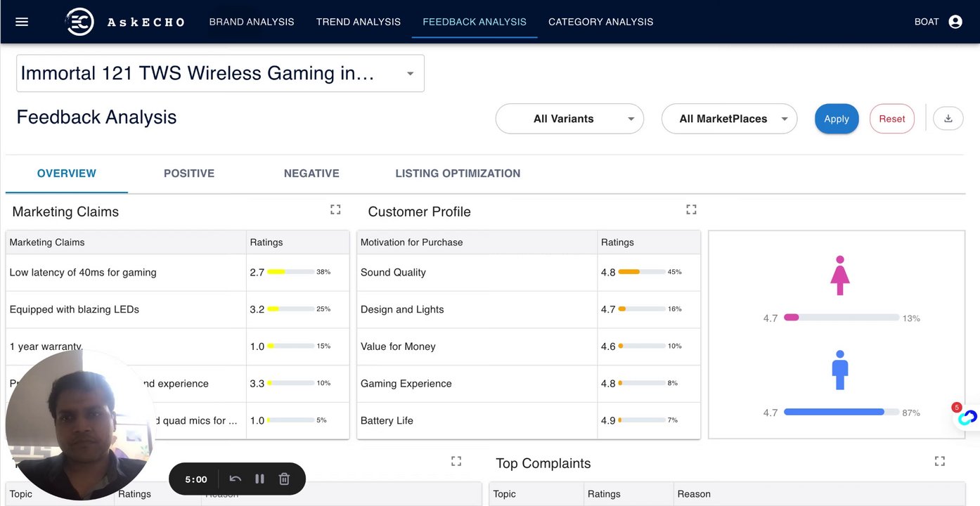Select the Overview tab
Viewport: 980px width, 506px height.
pyautogui.click(x=67, y=174)
